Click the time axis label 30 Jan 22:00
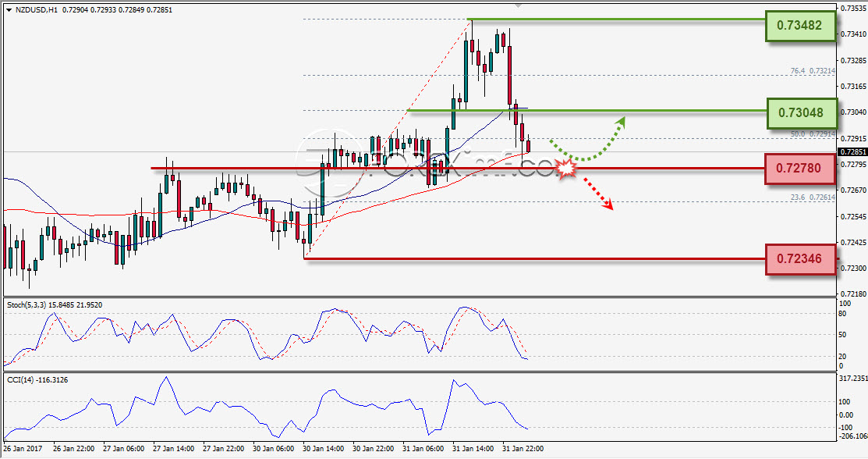The width and height of the screenshot is (868, 459). (x=373, y=449)
